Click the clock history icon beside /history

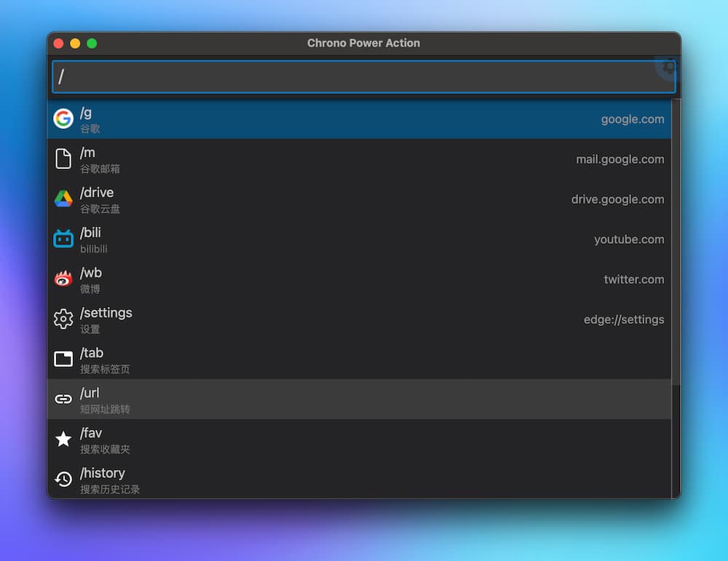(63, 479)
